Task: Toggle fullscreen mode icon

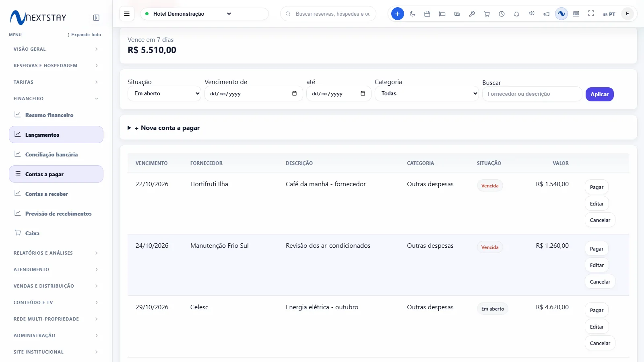Action: coord(591,14)
